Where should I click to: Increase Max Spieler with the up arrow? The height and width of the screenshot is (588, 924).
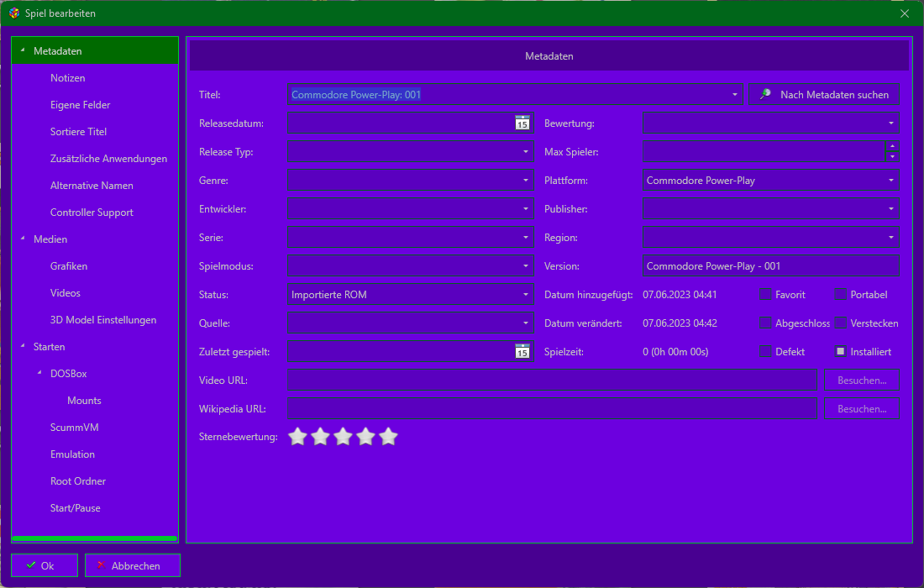[x=892, y=147]
